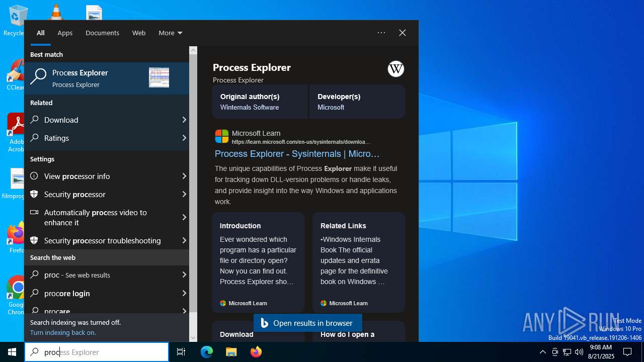Open Task View on the taskbar

(181, 352)
